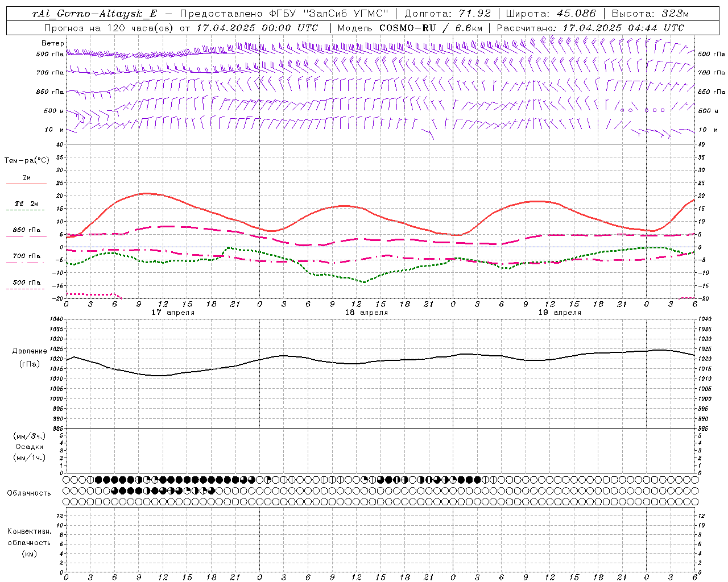Click the 500 м wind level label on left
This screenshot has width=728, height=582.
point(54,111)
